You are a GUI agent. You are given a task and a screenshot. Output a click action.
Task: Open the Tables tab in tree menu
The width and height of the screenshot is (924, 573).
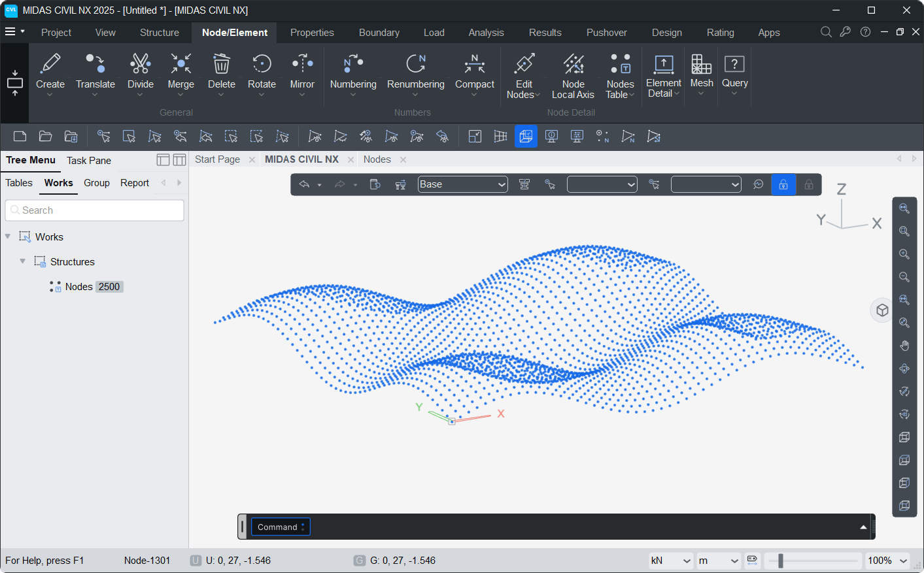19,183
